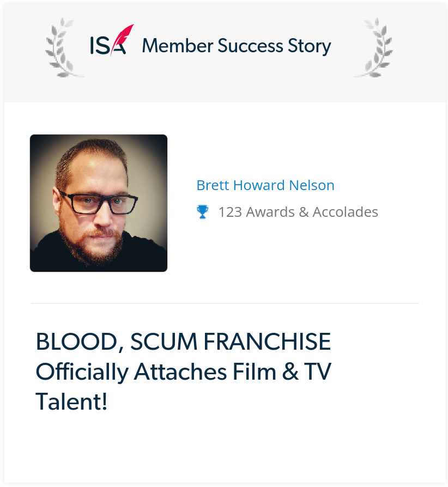
Task: Click the number 123 in awards count
Action: click(230, 212)
